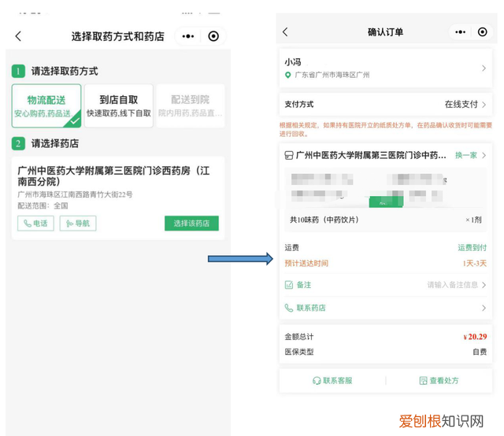Click total amount ¥20.29
The image size is (504, 436).
pyautogui.click(x=475, y=337)
